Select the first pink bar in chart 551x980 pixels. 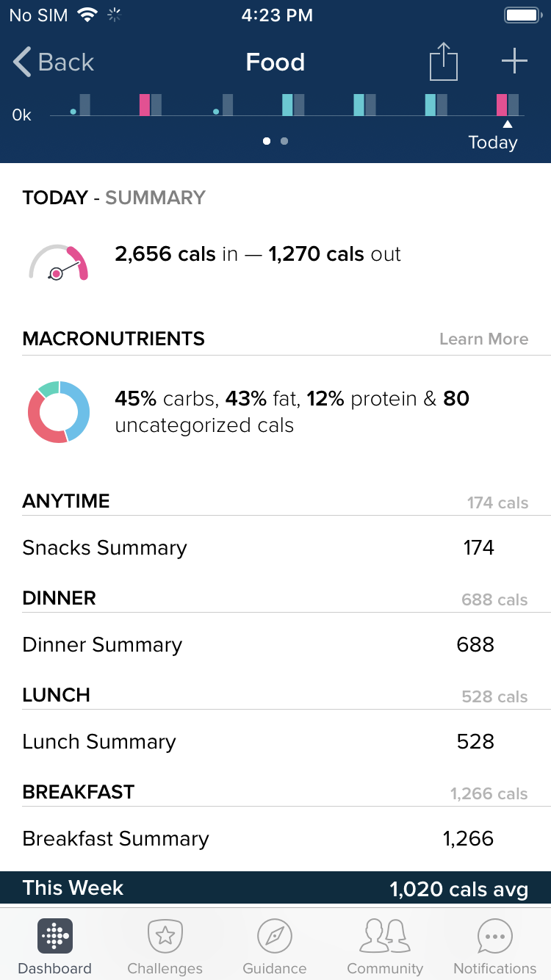click(x=145, y=105)
